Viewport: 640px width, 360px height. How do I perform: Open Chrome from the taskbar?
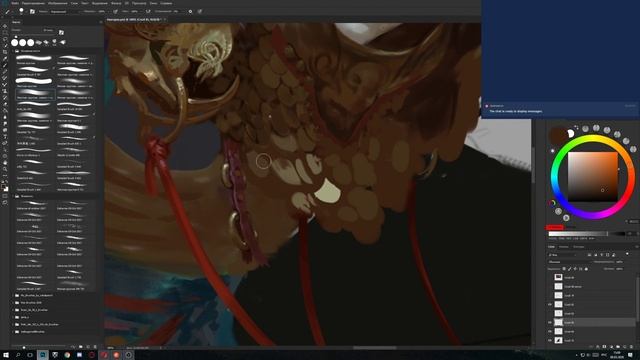pos(67,355)
